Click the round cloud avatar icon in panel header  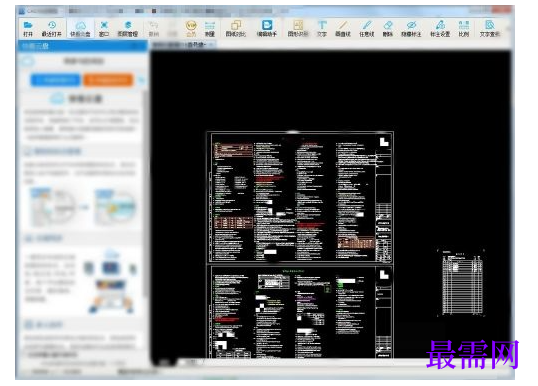click(27, 61)
